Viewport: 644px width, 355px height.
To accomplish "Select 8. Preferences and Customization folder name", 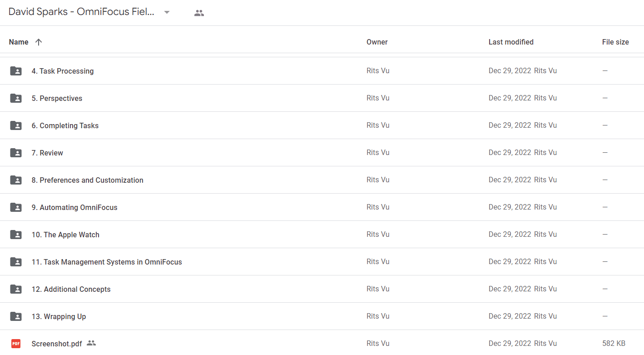I will tap(87, 180).
